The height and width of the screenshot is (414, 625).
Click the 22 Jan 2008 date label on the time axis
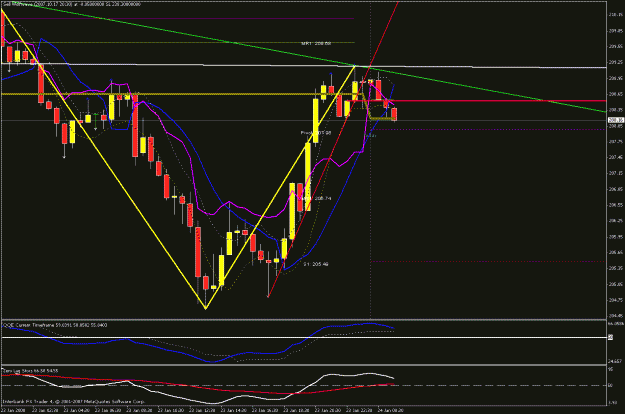[x=13, y=410]
